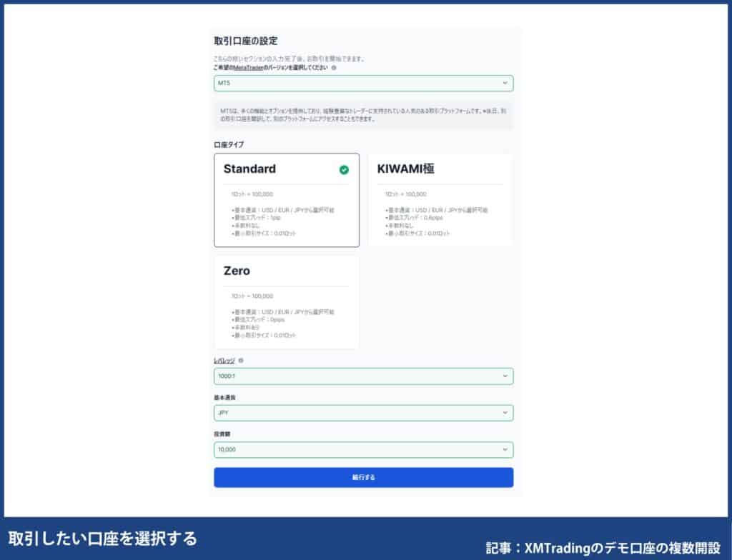Click the 続行する submit button

click(363, 476)
